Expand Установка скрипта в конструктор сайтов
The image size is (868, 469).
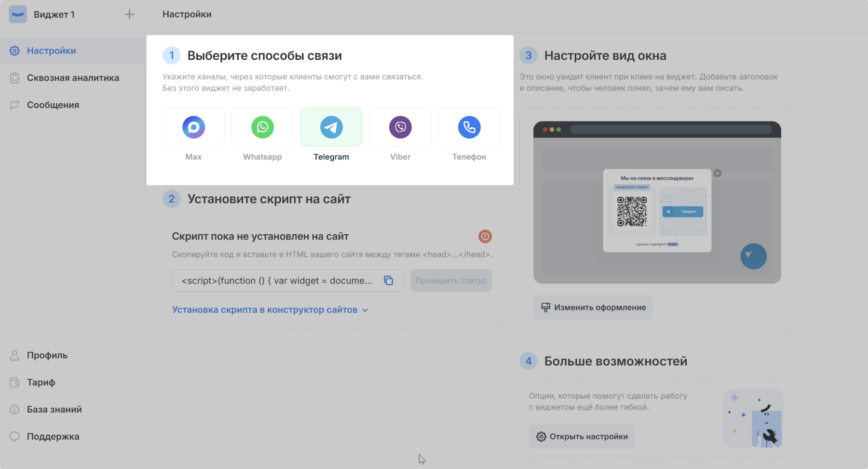pyautogui.click(x=268, y=309)
